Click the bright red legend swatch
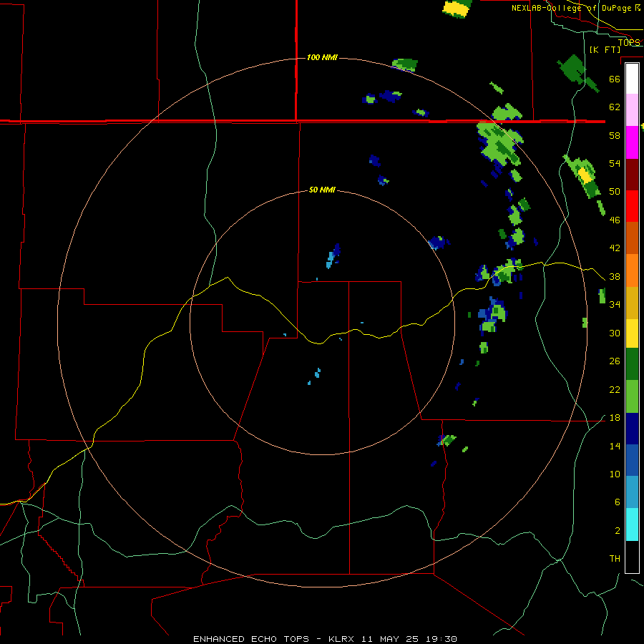Image resolution: width=644 pixels, height=644 pixels. tap(632, 206)
